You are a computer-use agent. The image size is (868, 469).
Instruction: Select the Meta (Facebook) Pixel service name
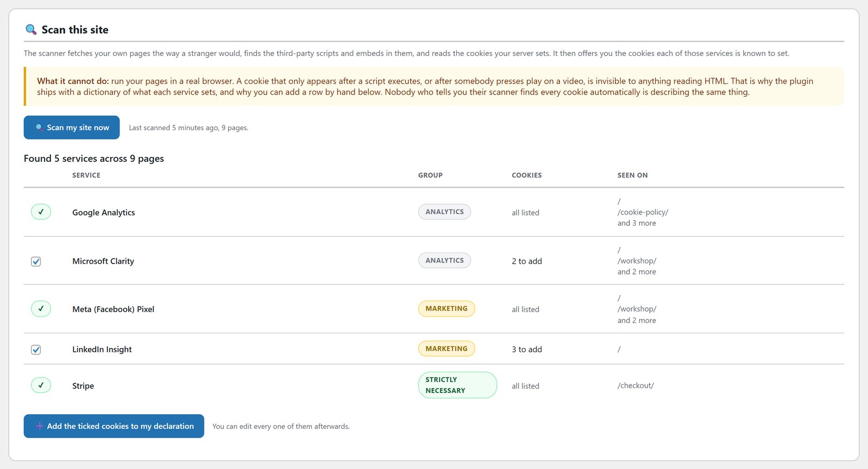coord(113,309)
